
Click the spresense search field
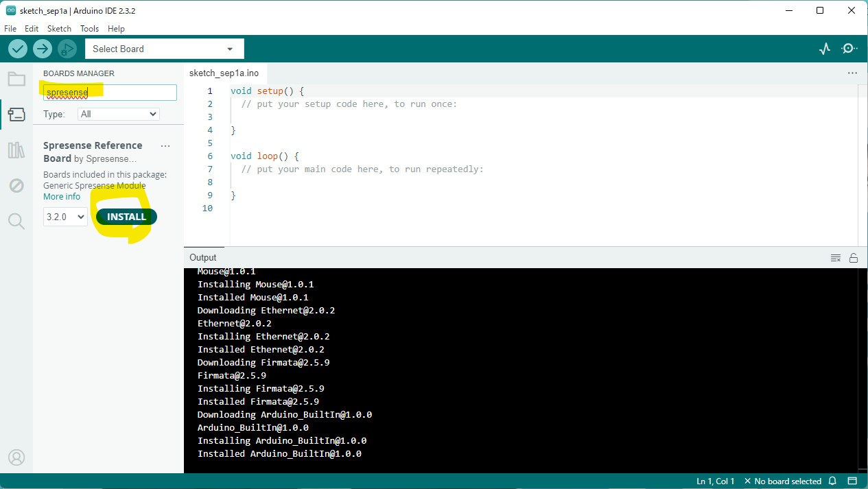(109, 92)
